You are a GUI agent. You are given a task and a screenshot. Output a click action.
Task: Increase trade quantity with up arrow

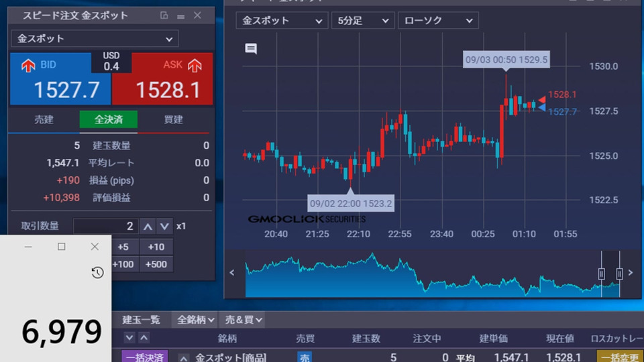148,226
